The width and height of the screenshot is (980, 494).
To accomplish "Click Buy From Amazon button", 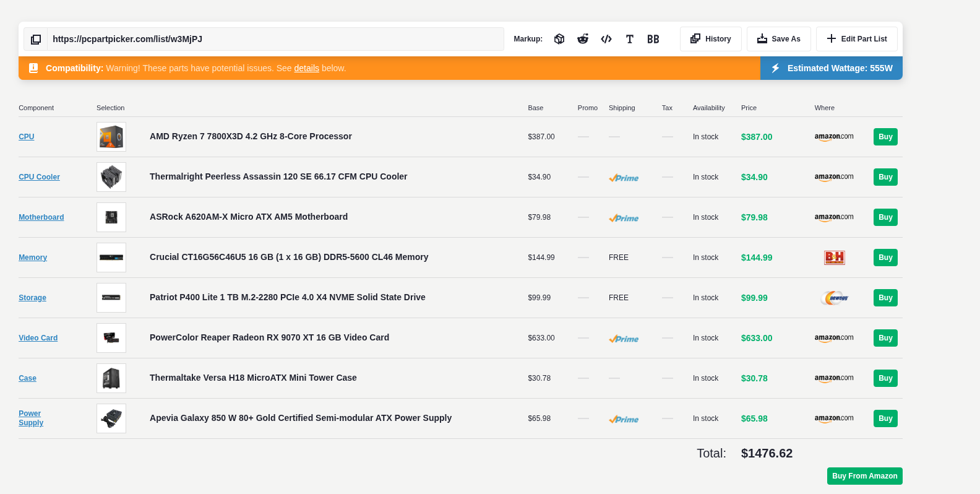I will tap(865, 476).
